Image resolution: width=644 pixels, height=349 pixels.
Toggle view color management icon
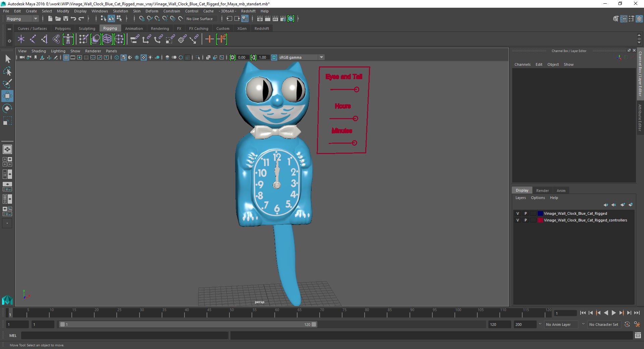point(274,57)
